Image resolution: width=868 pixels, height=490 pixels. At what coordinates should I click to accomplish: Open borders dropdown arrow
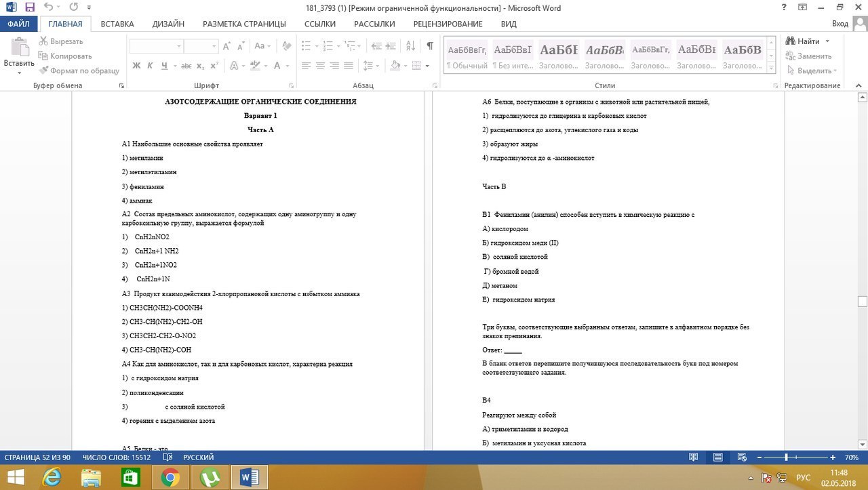pyautogui.click(x=427, y=66)
